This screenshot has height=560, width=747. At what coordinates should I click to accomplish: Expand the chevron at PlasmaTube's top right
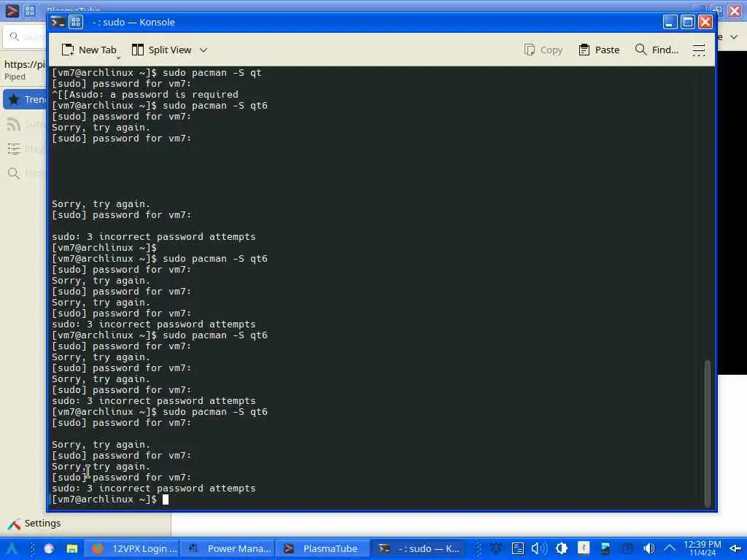click(x=734, y=36)
